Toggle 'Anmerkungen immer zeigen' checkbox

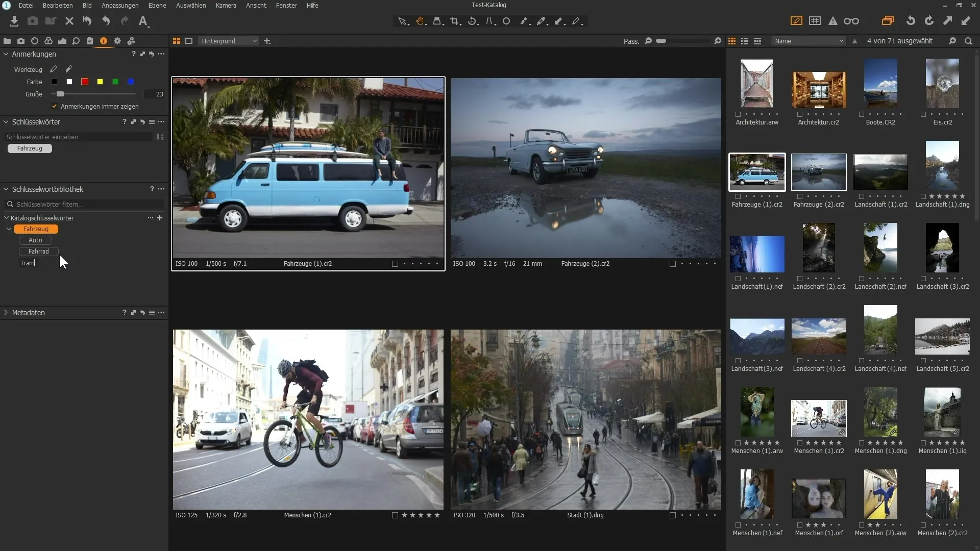[x=55, y=106]
